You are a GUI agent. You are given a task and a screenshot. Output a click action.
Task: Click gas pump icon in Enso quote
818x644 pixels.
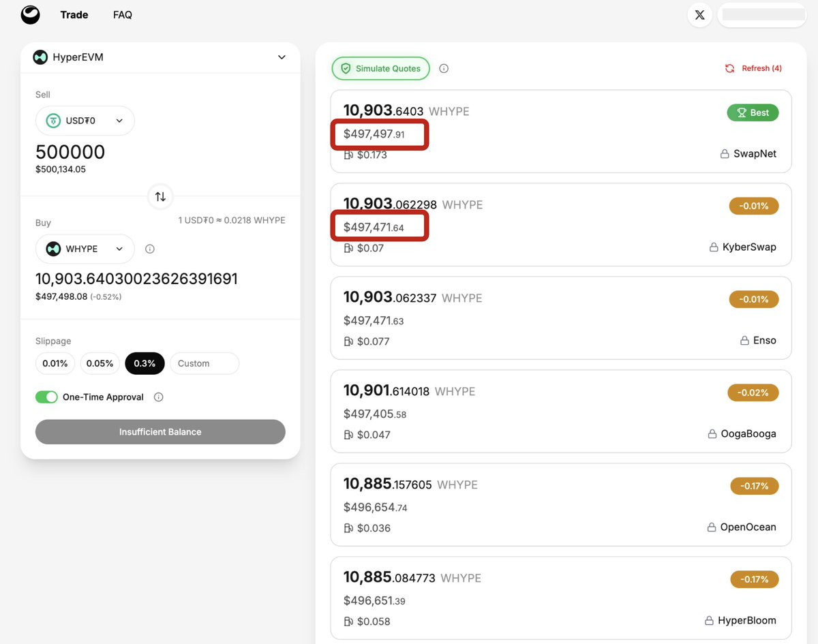coord(348,341)
